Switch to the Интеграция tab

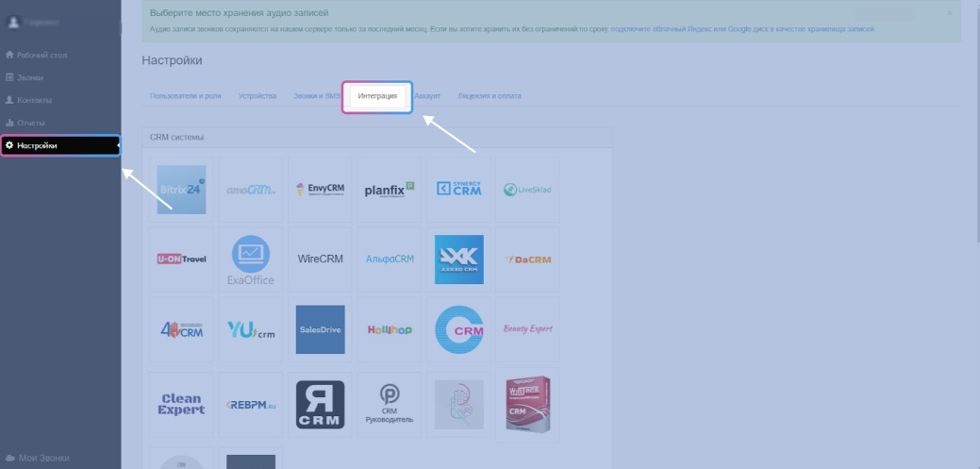(377, 96)
